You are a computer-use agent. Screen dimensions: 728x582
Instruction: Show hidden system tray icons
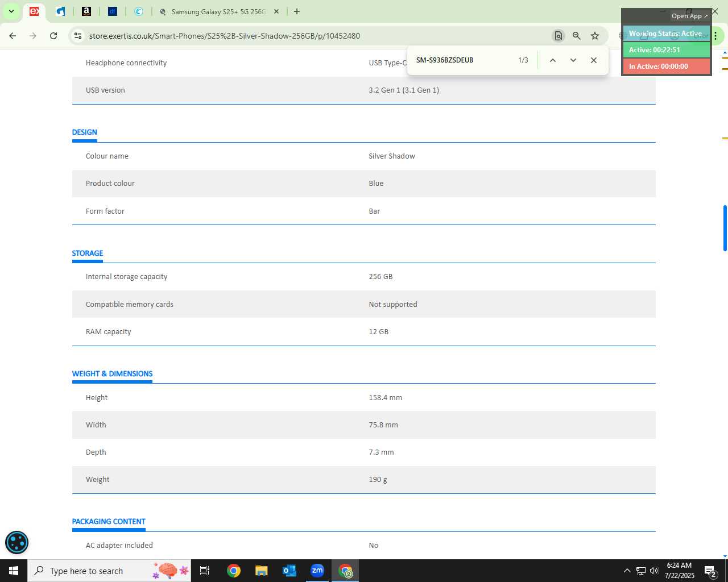click(627, 571)
